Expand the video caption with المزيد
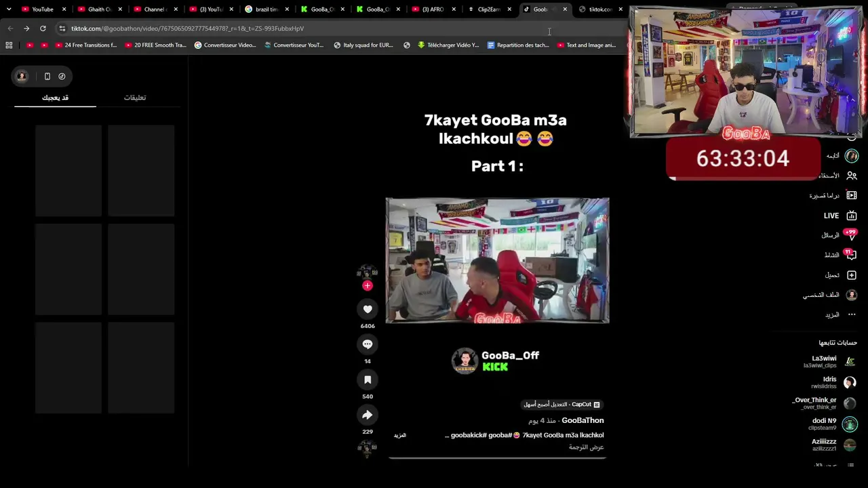This screenshot has width=868, height=488. [400, 435]
